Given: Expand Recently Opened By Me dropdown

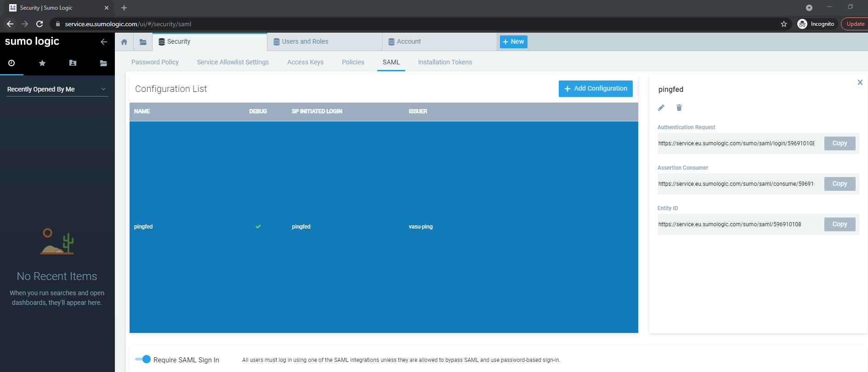Looking at the screenshot, I should 57,89.
